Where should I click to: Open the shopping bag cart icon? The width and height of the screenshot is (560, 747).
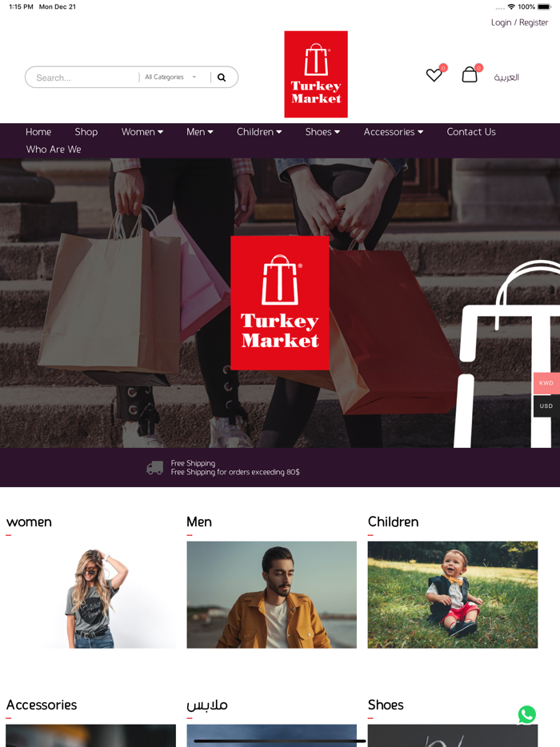[x=470, y=74]
